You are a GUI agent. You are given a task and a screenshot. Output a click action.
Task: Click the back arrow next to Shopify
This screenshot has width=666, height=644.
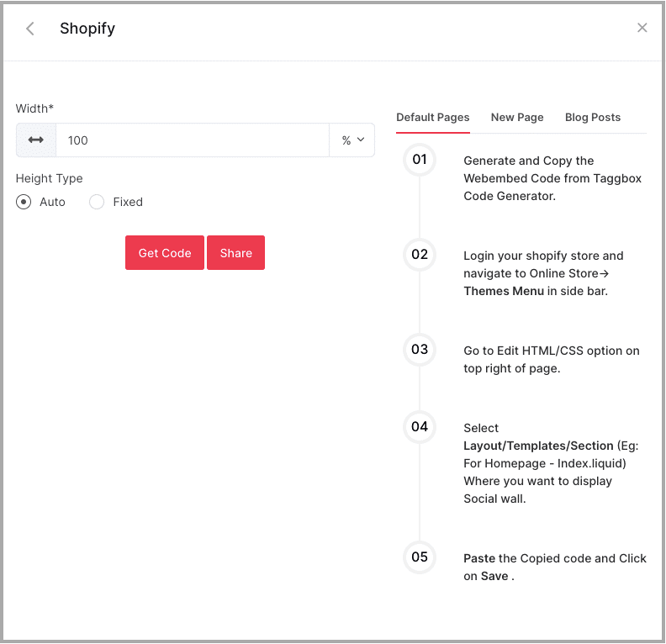(30, 29)
